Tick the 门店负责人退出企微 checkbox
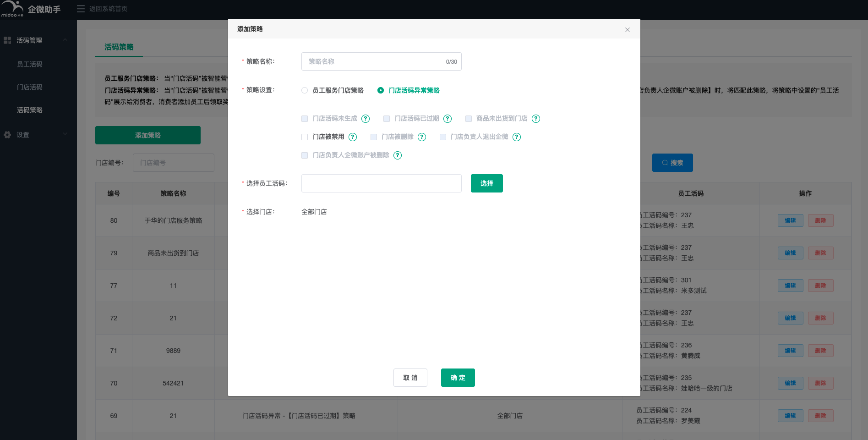868x440 pixels. tap(443, 137)
